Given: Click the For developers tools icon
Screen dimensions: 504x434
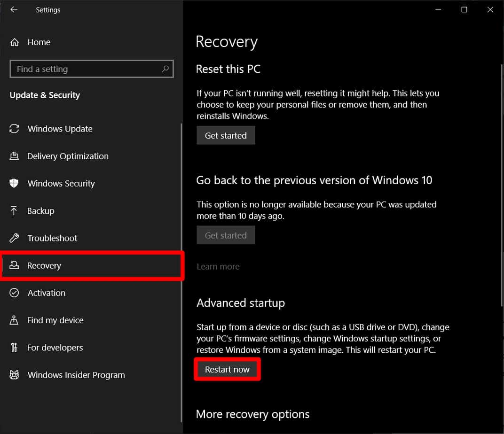Looking at the screenshot, I should 15,348.
